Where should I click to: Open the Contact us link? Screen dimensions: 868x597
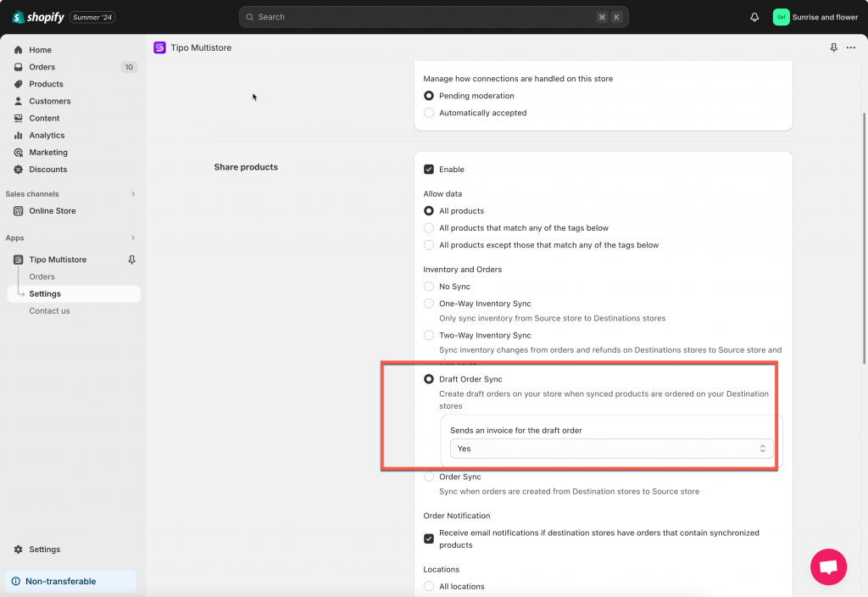coord(49,311)
